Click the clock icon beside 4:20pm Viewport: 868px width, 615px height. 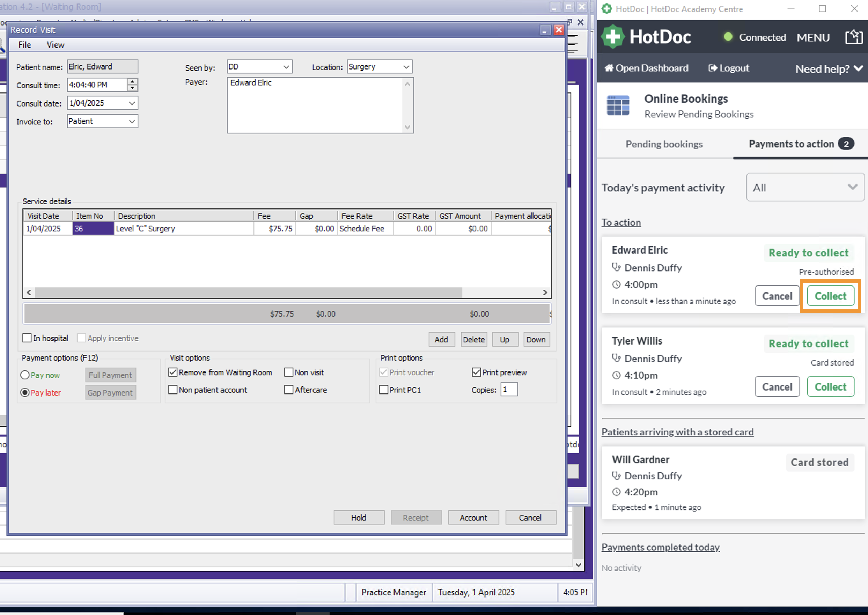616,492
